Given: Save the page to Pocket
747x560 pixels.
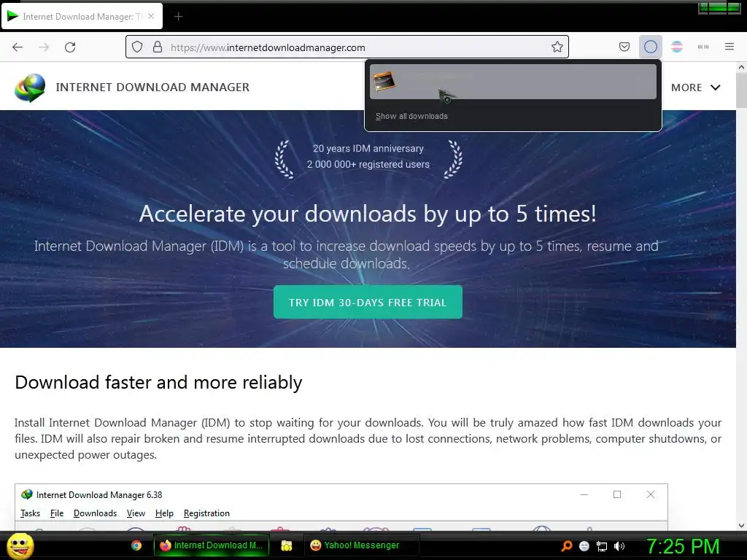Looking at the screenshot, I should (624, 47).
